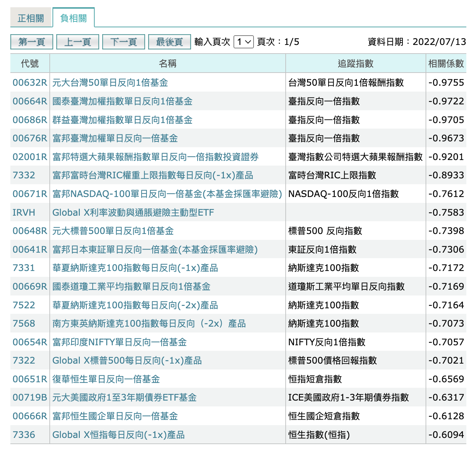Image resolution: width=476 pixels, height=450 pixels.
Task: Open code link 7336
Action: 24,435
